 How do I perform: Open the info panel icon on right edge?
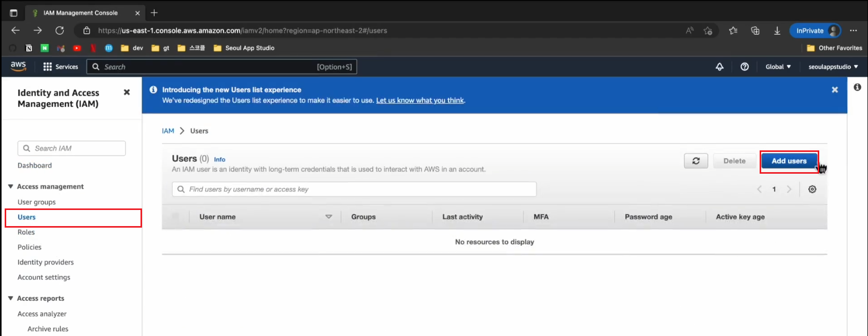pos(858,87)
